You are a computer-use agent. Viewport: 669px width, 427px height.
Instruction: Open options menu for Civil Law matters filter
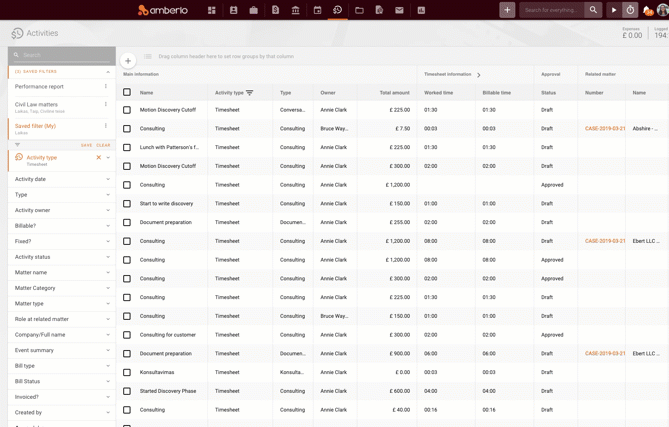pyautogui.click(x=106, y=104)
